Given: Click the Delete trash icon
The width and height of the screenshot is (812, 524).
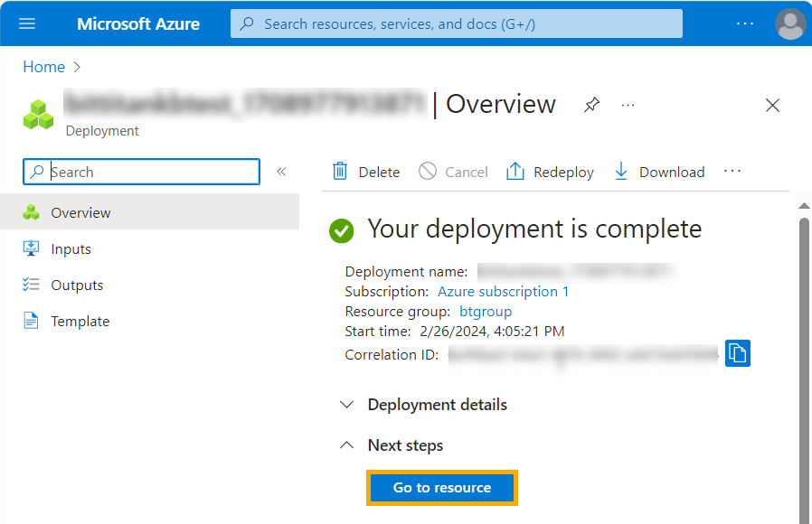Looking at the screenshot, I should tap(340, 171).
